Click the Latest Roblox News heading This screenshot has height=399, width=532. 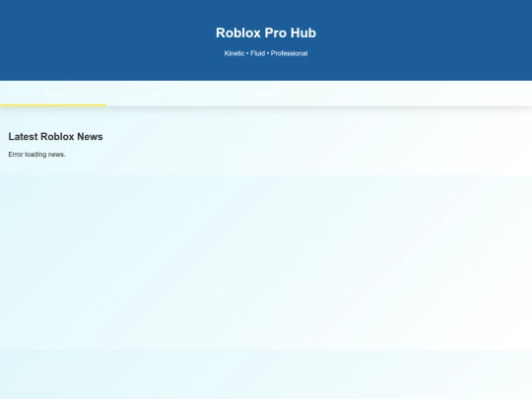[x=55, y=136]
